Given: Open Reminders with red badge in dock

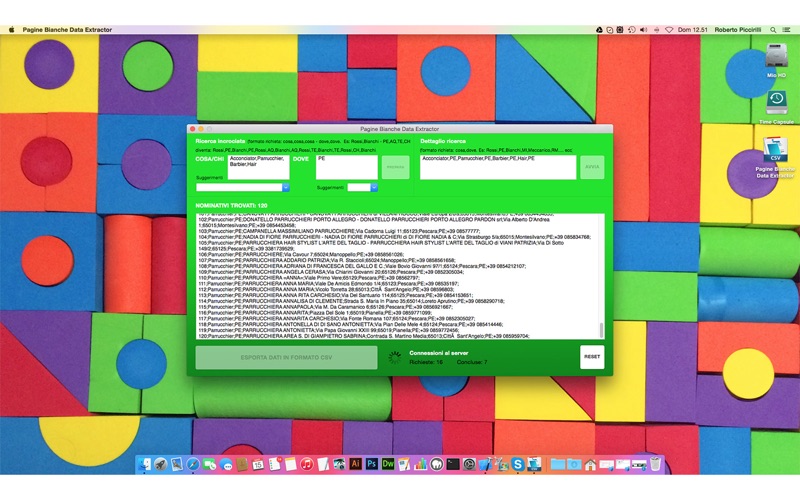Looking at the screenshot, I should (274, 464).
